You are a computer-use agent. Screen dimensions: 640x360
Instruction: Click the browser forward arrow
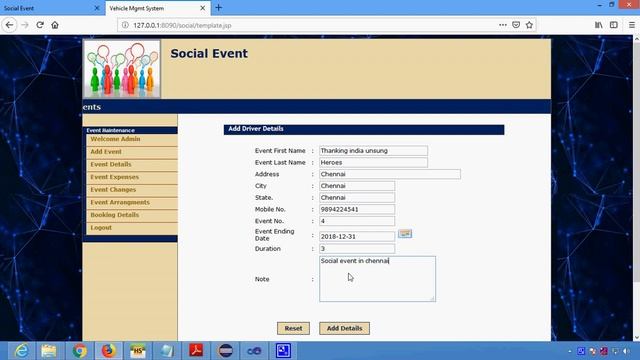(25, 25)
